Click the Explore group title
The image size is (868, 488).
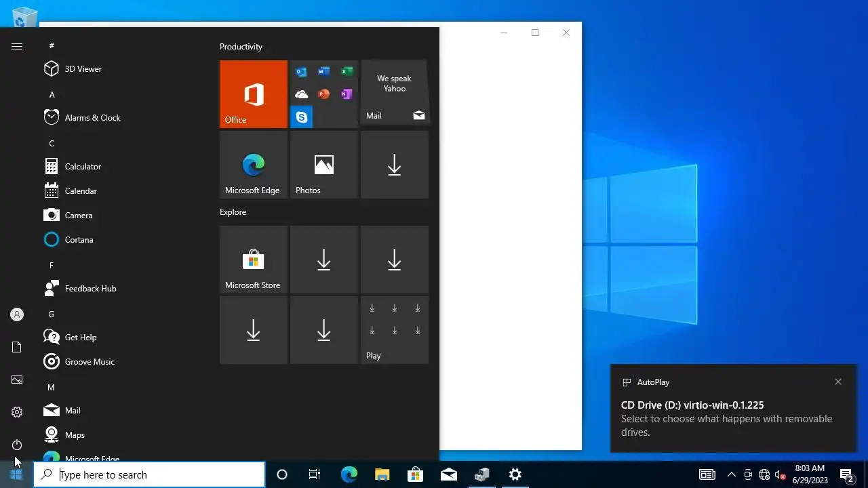233,212
